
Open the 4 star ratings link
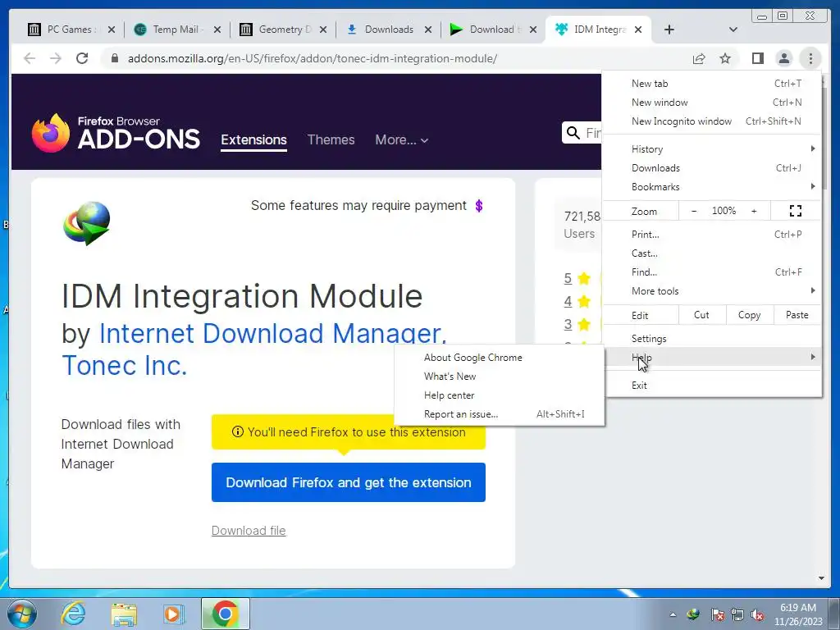click(x=568, y=301)
